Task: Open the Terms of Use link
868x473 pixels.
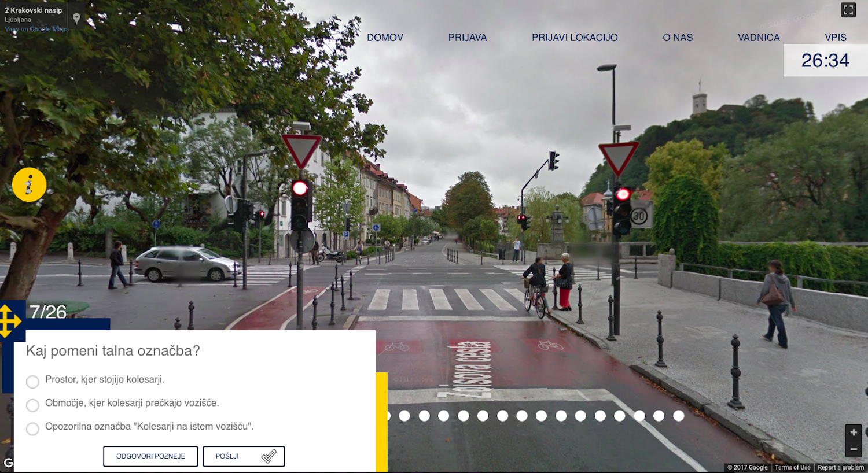Action: coord(792,467)
